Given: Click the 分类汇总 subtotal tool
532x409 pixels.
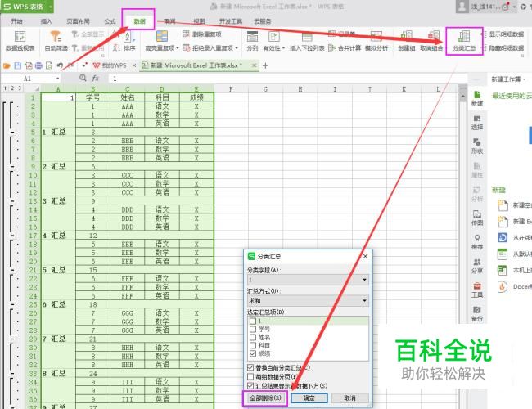Looking at the screenshot, I should coord(464,41).
